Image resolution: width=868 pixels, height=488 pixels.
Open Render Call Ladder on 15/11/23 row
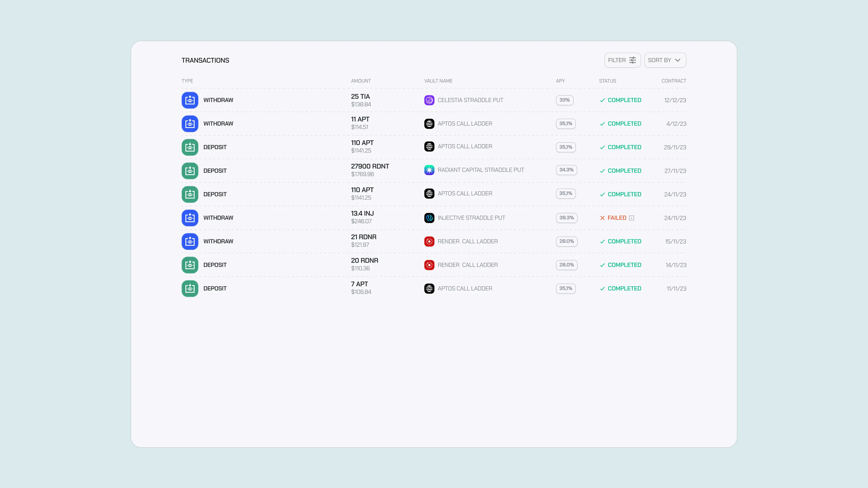click(468, 242)
